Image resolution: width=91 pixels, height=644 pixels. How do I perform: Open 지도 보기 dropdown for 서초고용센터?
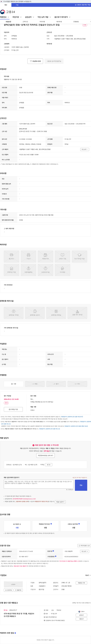[84, 551]
